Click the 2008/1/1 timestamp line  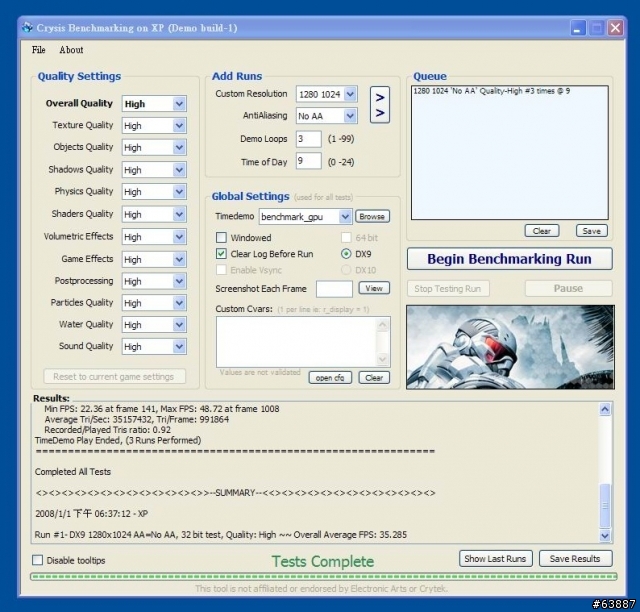[x=91, y=514]
